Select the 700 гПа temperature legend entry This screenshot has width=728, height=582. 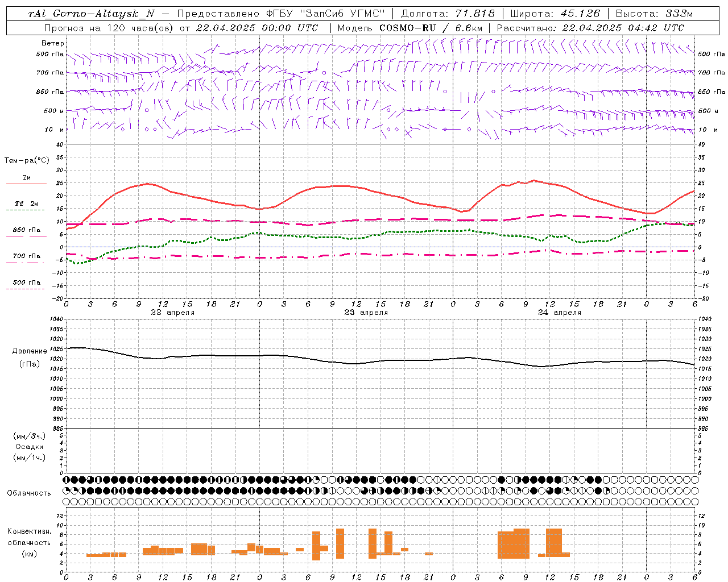[27, 256]
